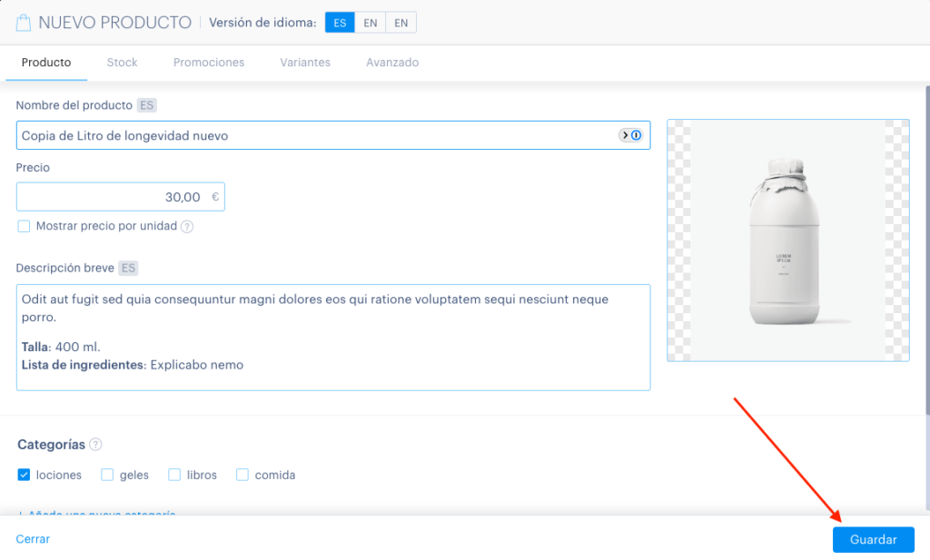Click the help icon beside Categorías

tap(95, 445)
